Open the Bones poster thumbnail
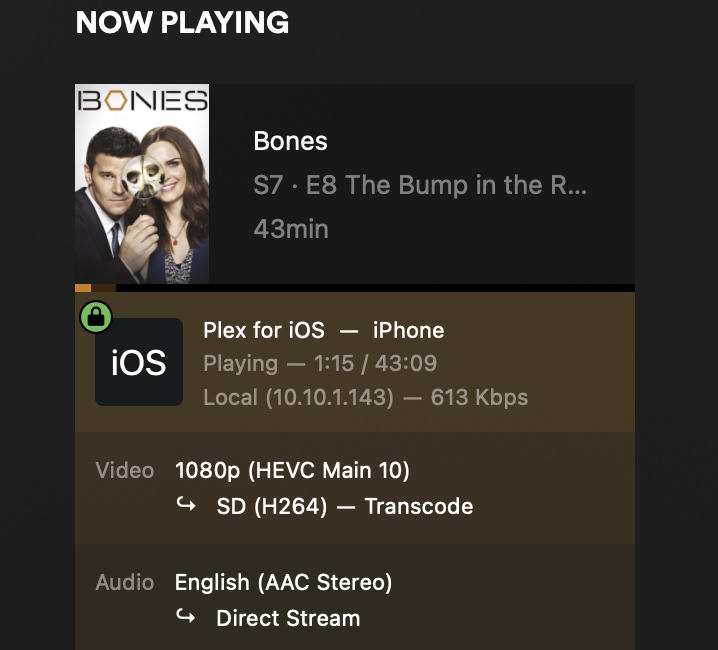The image size is (718, 650). click(x=142, y=184)
